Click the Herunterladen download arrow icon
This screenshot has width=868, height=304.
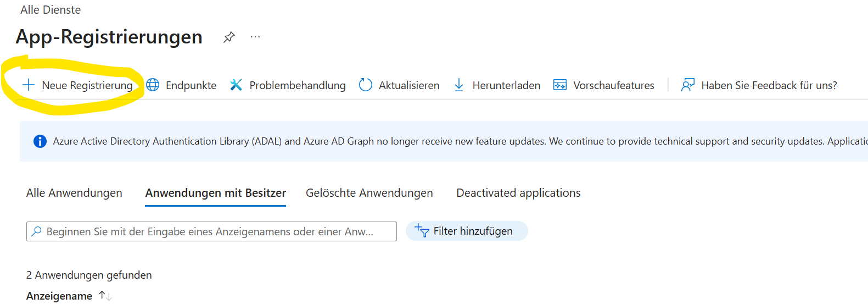click(x=459, y=85)
